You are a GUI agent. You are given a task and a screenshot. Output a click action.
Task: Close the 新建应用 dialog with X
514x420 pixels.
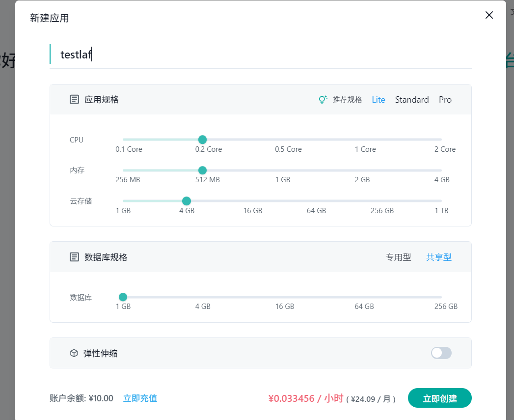point(489,15)
